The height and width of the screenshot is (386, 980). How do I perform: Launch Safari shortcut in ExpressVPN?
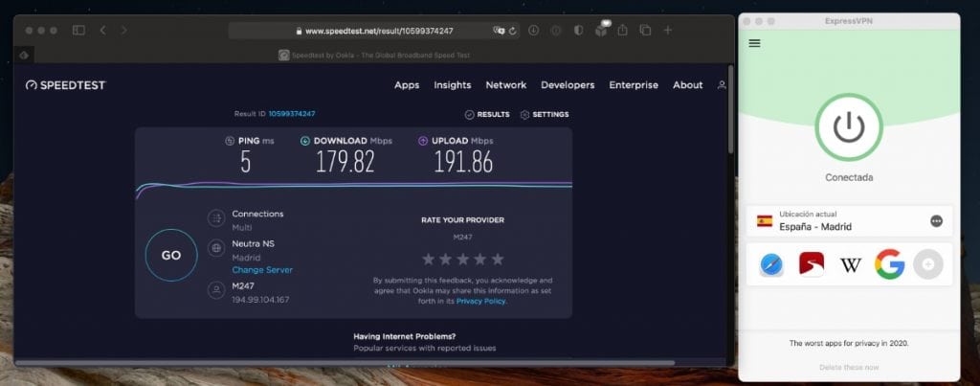click(x=772, y=264)
